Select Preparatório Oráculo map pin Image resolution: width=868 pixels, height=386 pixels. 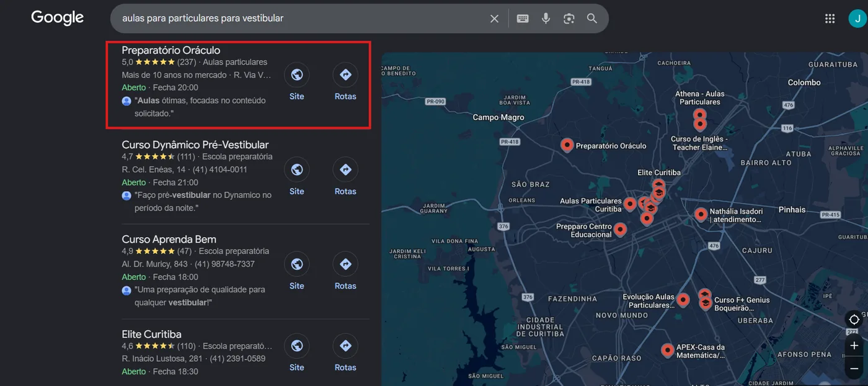567,145
